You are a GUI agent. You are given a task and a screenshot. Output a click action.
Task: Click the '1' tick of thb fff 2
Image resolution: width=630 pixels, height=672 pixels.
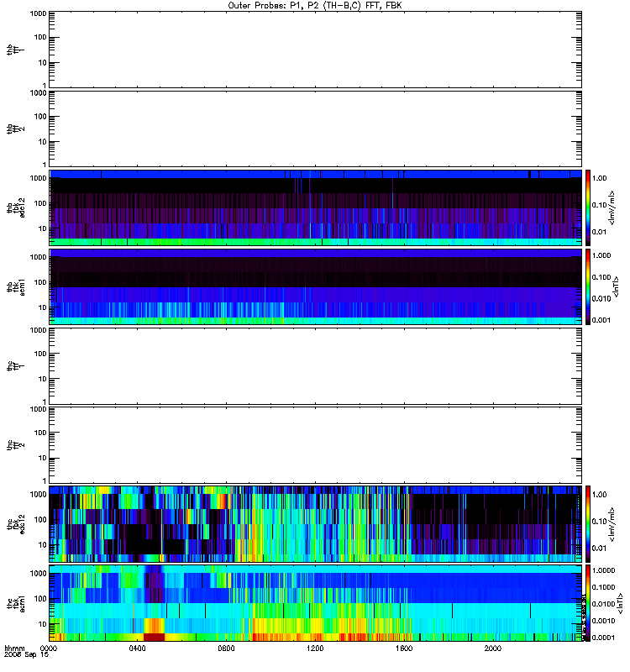point(45,165)
